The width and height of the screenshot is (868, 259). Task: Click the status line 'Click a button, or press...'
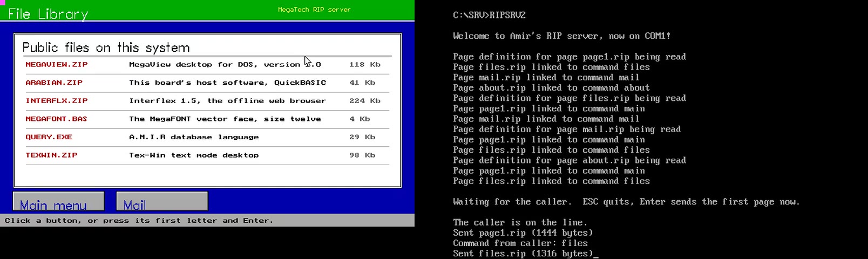[x=139, y=221]
